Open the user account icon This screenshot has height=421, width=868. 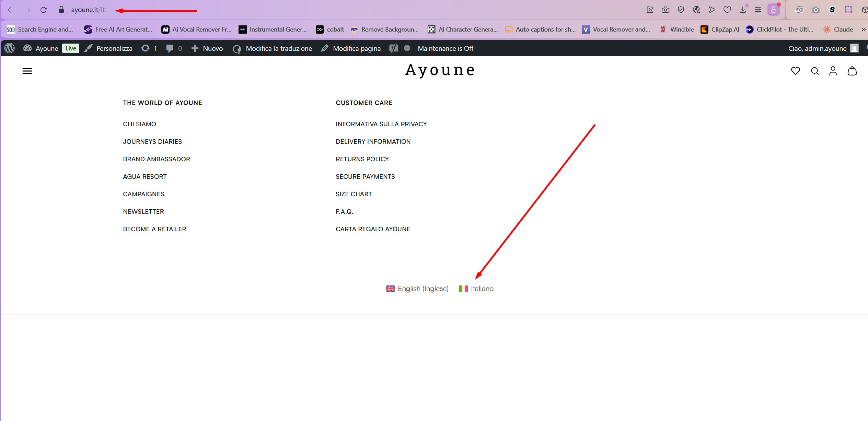point(833,71)
